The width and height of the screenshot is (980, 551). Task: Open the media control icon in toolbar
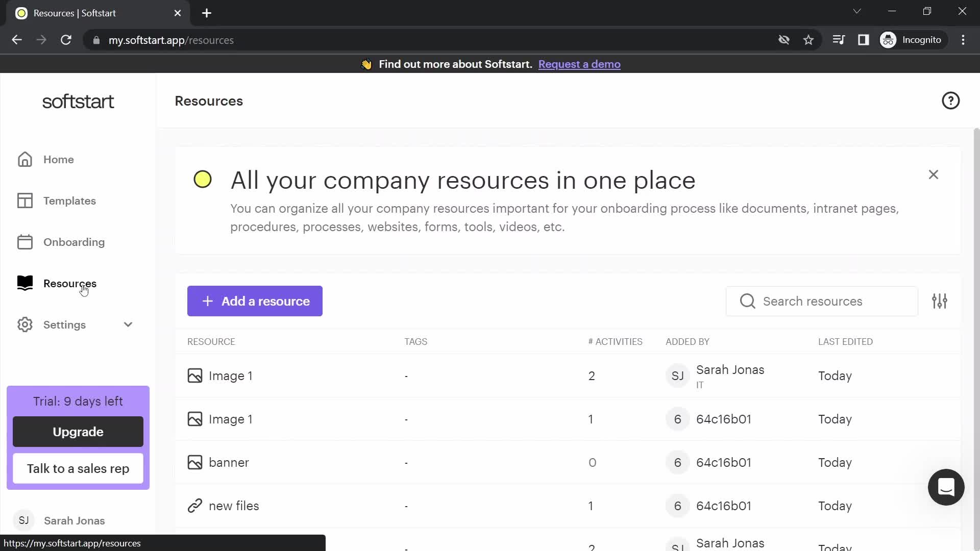tap(838, 40)
